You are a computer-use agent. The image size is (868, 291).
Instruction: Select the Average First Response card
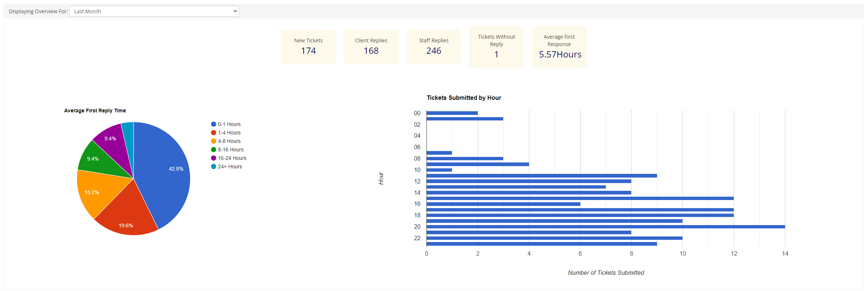(x=559, y=47)
